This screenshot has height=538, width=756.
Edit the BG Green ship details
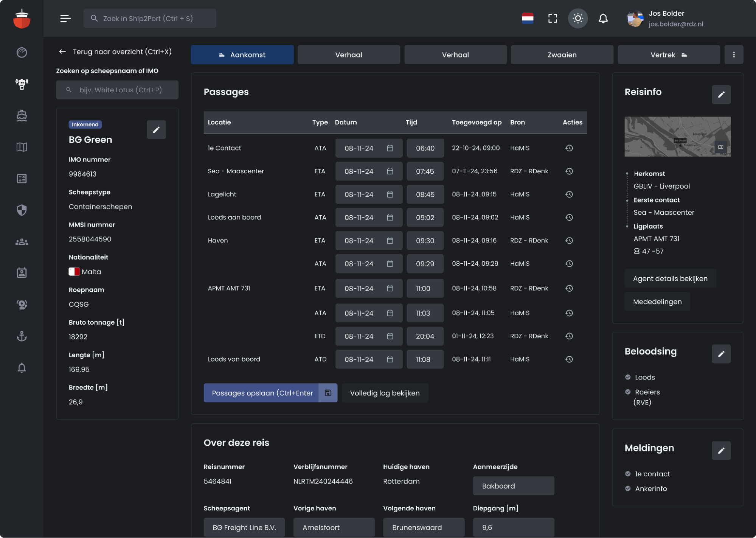(x=156, y=130)
